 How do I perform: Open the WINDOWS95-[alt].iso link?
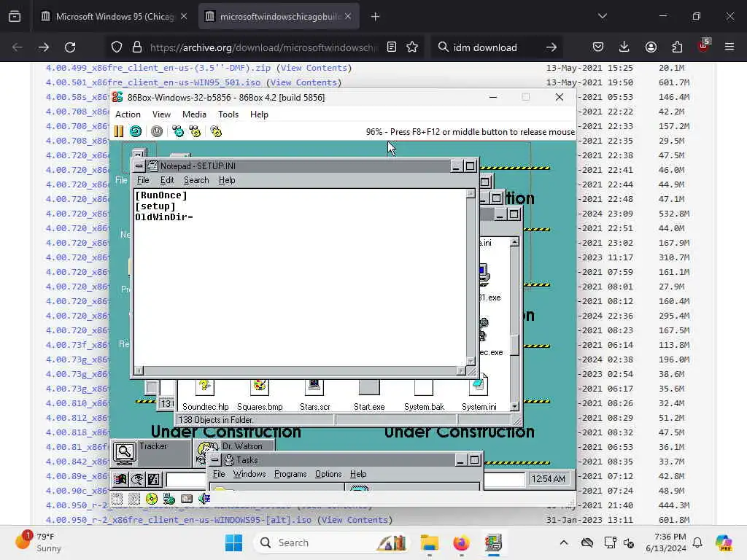point(178,520)
